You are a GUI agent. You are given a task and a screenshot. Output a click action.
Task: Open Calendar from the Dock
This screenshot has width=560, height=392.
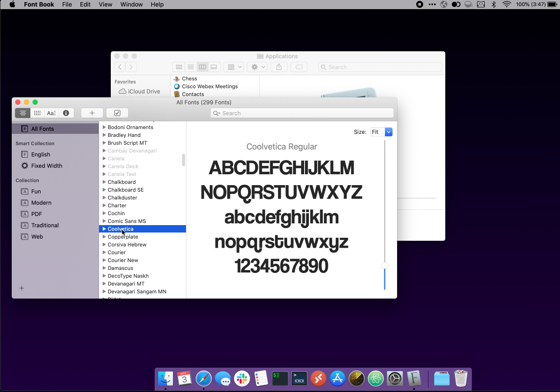pos(185,379)
